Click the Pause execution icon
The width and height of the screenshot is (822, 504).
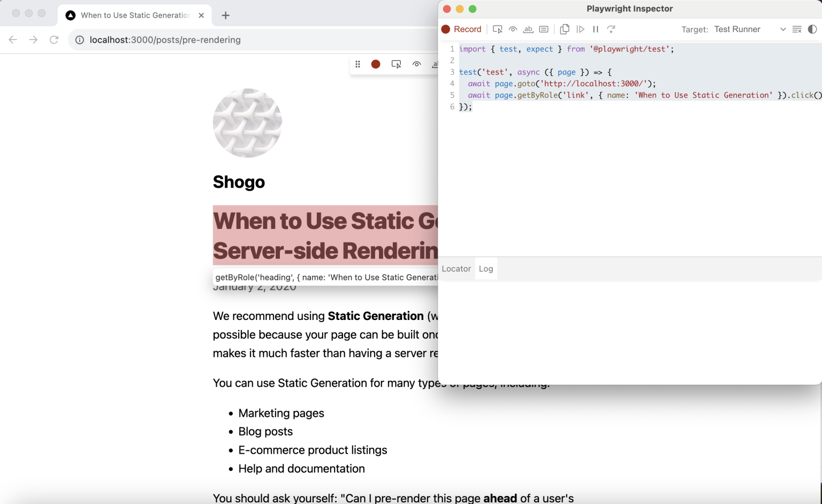595,29
